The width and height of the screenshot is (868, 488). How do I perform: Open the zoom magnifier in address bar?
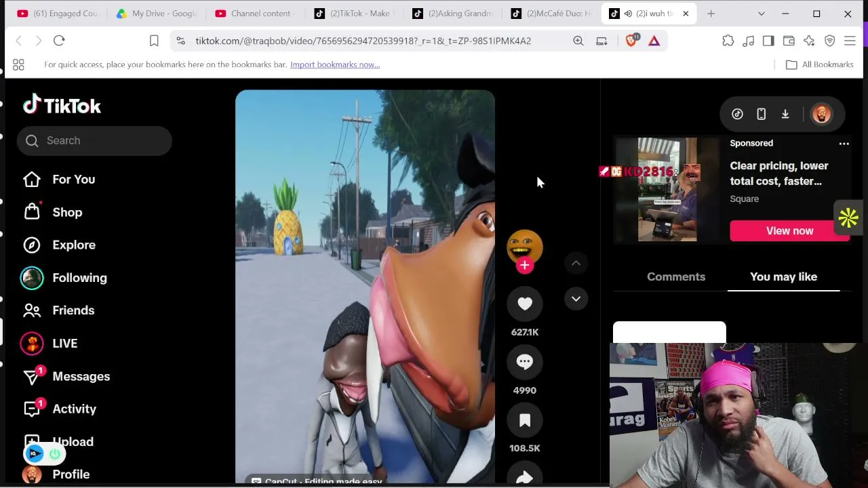tap(578, 41)
